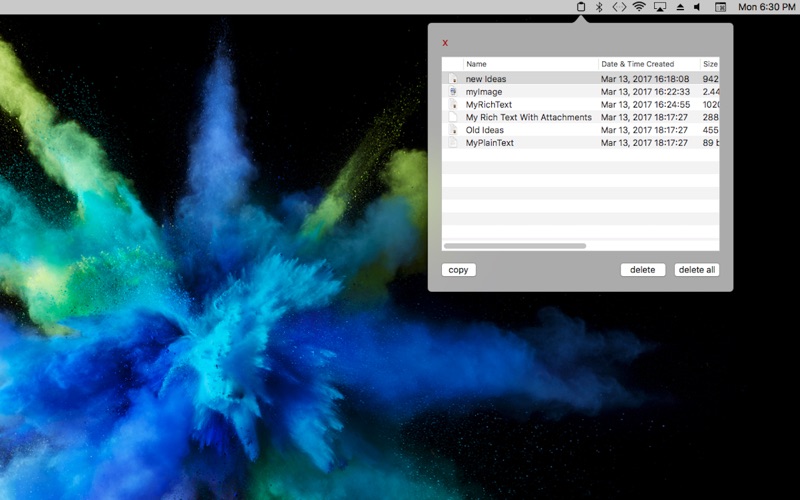Click the date Mar 13, 2017 16:22:33
This screenshot has width=800, height=500.
(645, 92)
